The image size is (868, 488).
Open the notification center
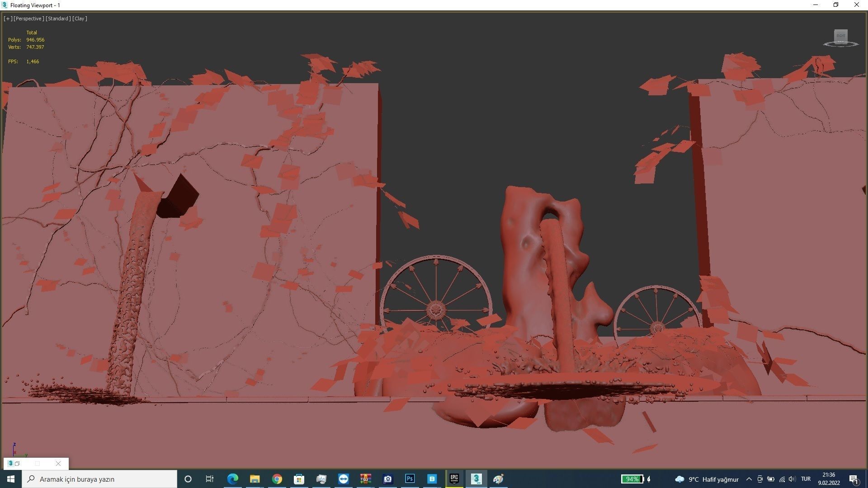click(854, 479)
